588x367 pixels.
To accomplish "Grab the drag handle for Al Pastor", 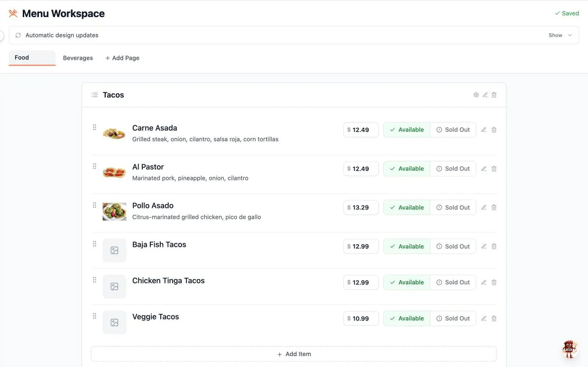I will [94, 166].
